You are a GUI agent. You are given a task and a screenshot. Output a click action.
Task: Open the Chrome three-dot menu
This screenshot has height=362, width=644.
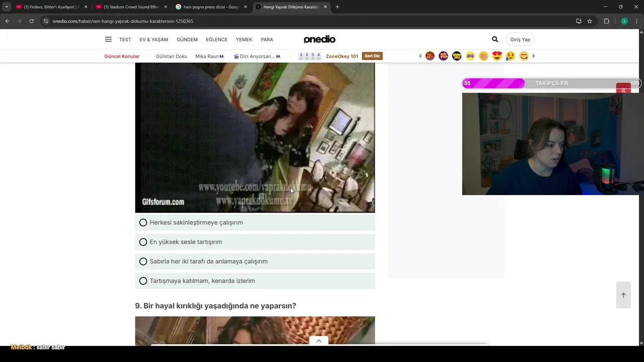[x=636, y=21]
